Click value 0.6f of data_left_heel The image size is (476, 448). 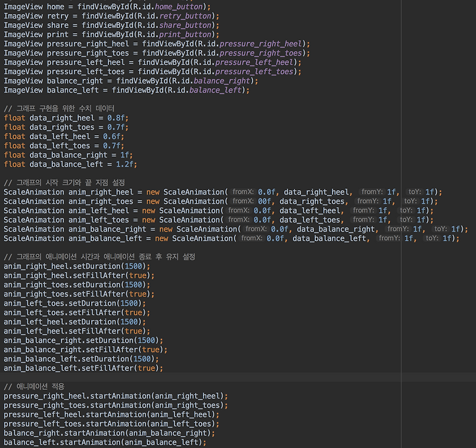(112, 136)
